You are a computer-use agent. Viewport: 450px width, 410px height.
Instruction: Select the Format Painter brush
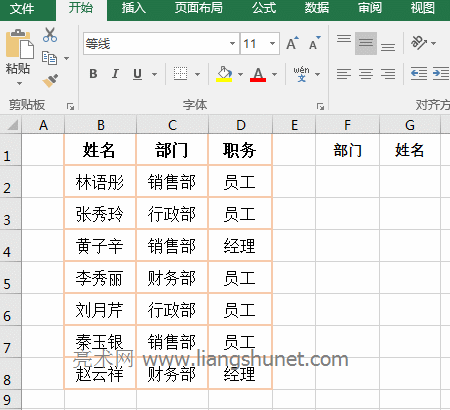pos(50,81)
